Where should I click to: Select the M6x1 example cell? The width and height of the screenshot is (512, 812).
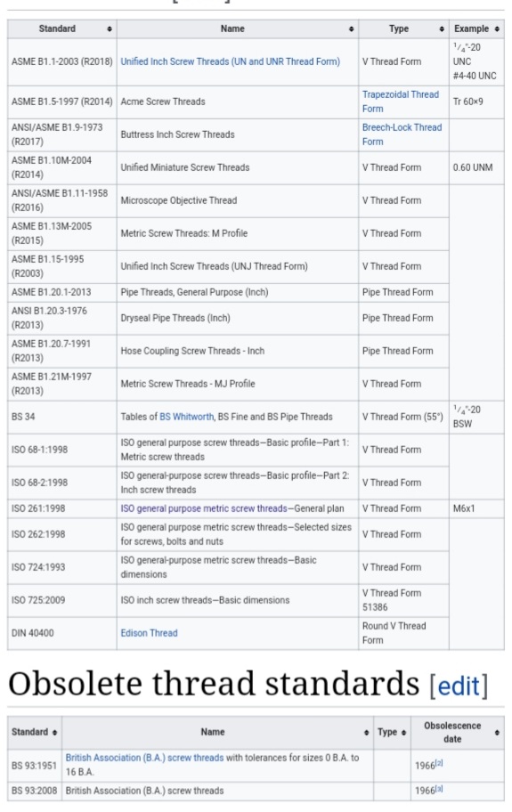[x=476, y=508]
